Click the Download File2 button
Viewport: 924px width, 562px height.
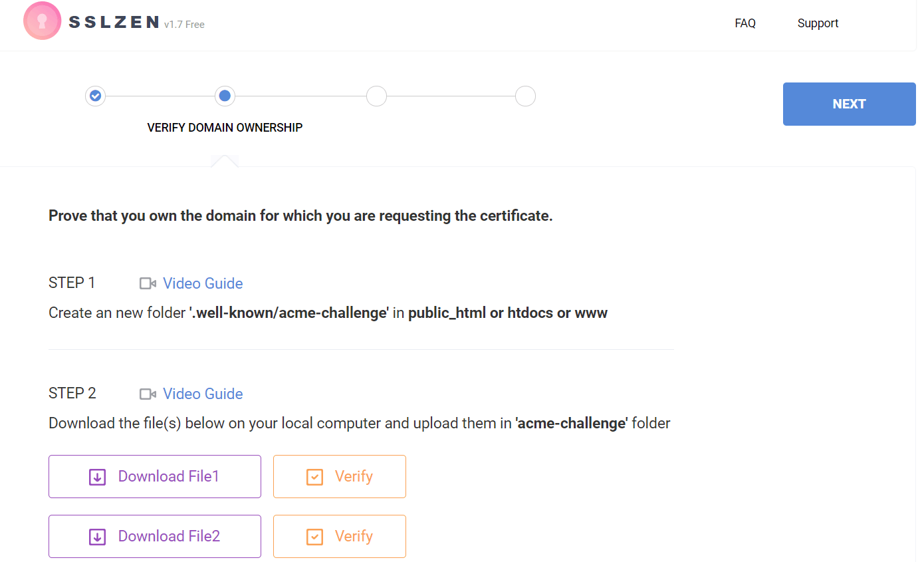(x=155, y=536)
